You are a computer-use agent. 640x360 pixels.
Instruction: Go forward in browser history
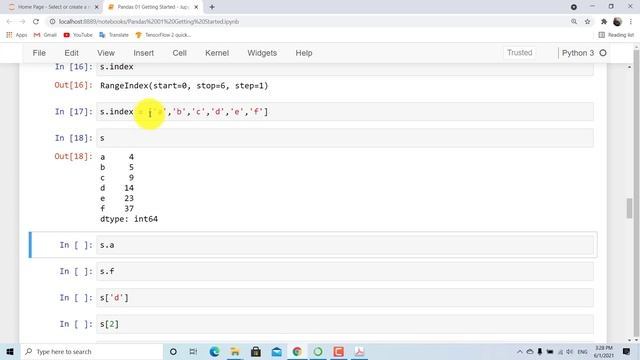(x=22, y=22)
